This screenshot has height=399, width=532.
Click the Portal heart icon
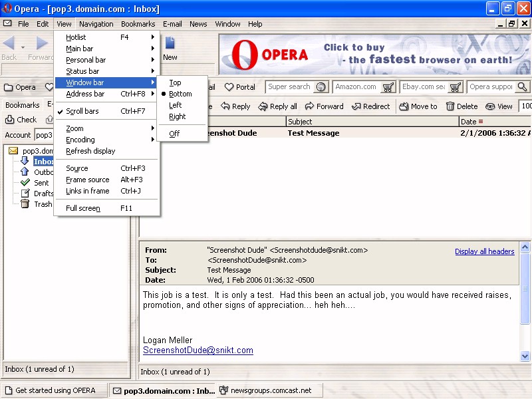click(x=229, y=87)
